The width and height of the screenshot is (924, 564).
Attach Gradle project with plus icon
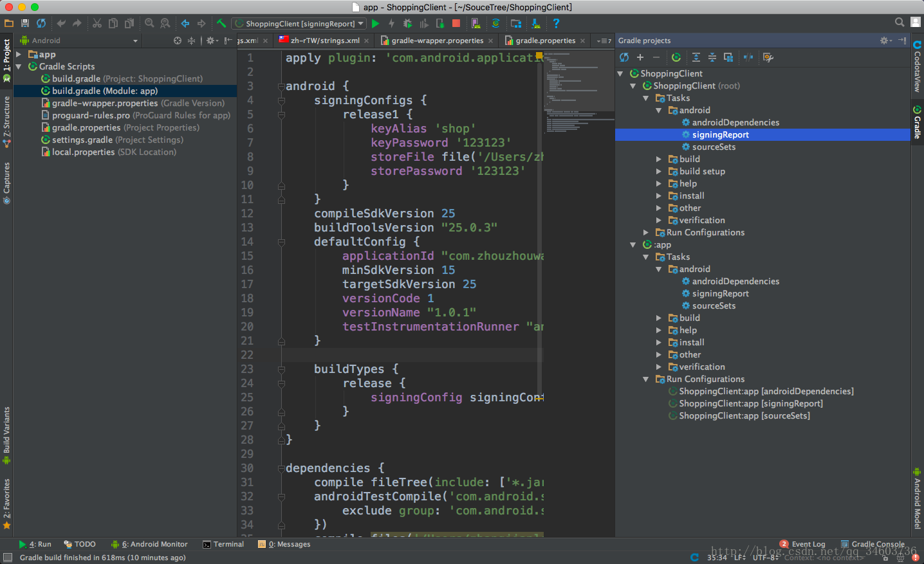point(640,57)
